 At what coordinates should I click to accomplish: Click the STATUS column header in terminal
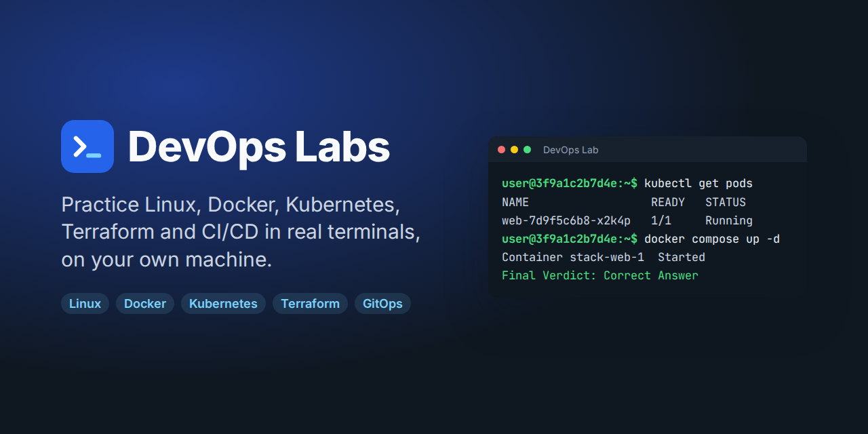point(726,202)
